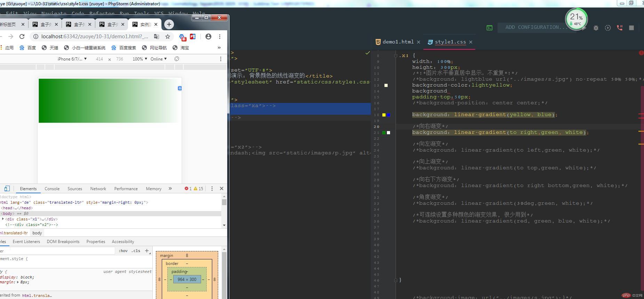The image size is (644, 299).
Task: Switch to the Console tab in DevTools
Action: (x=52, y=189)
